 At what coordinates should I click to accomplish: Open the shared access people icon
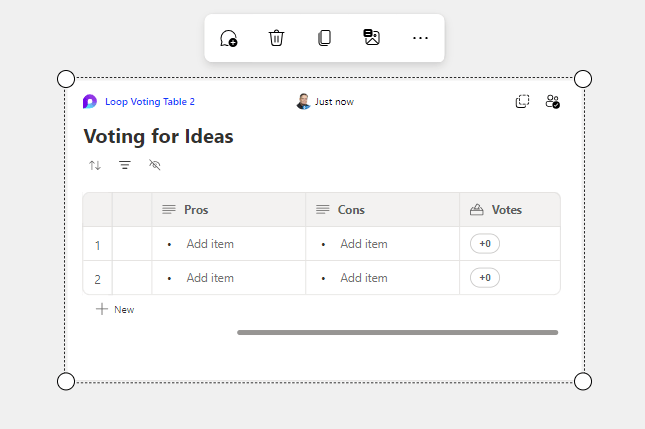pyautogui.click(x=552, y=101)
